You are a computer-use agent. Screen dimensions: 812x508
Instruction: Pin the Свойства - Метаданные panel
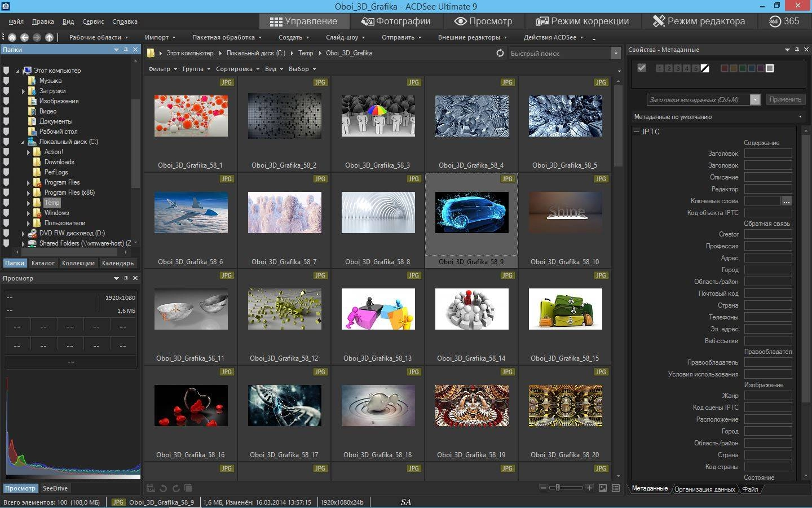[797, 50]
